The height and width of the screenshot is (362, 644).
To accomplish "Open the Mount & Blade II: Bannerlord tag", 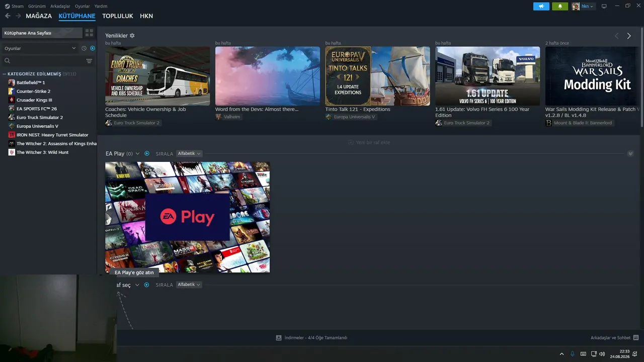I will pos(580,123).
